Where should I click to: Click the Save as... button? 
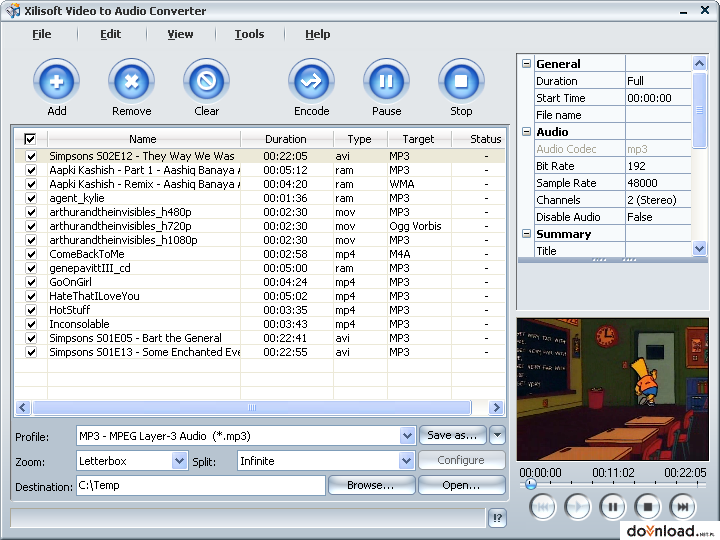click(452, 435)
